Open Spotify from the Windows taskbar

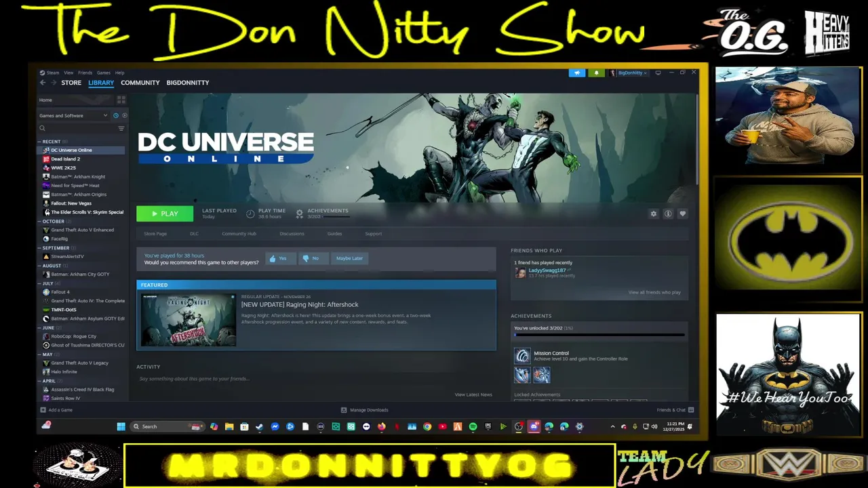(x=473, y=426)
